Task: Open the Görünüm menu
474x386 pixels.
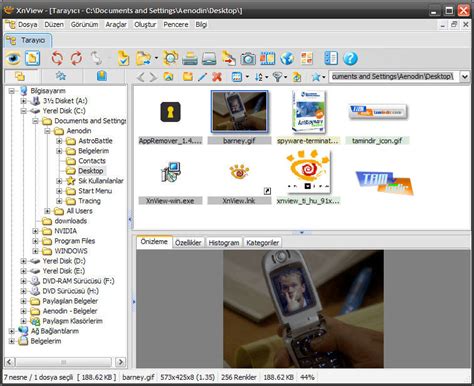Action: point(84,25)
